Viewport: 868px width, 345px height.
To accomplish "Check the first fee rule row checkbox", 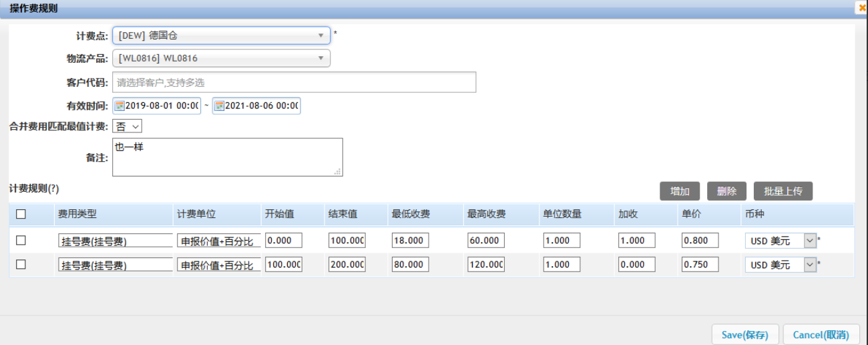I will pyautogui.click(x=21, y=241).
